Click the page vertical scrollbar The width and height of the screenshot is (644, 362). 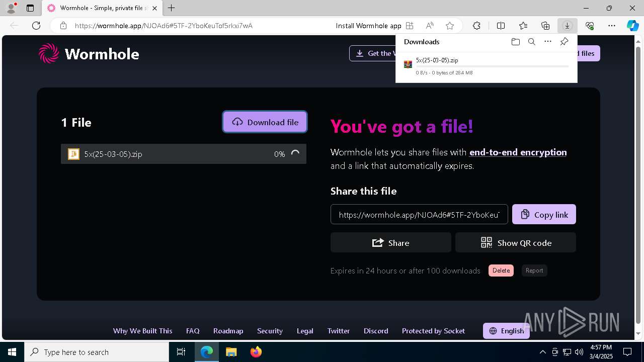tap(638, 186)
